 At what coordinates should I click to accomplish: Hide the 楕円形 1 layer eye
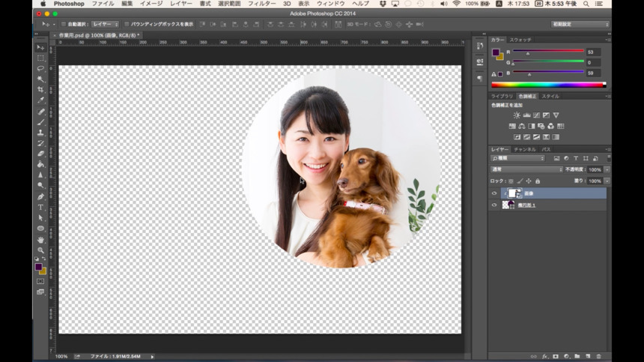tap(494, 205)
